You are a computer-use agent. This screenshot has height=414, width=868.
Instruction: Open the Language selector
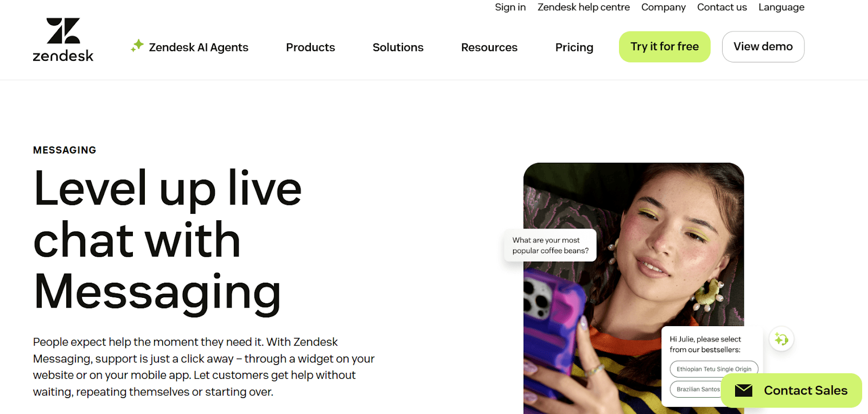pyautogui.click(x=781, y=7)
